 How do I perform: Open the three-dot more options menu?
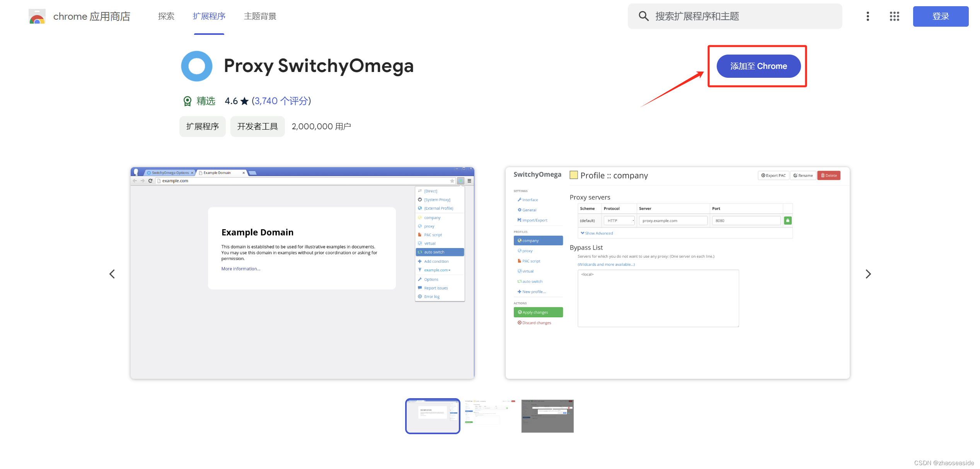point(868,16)
